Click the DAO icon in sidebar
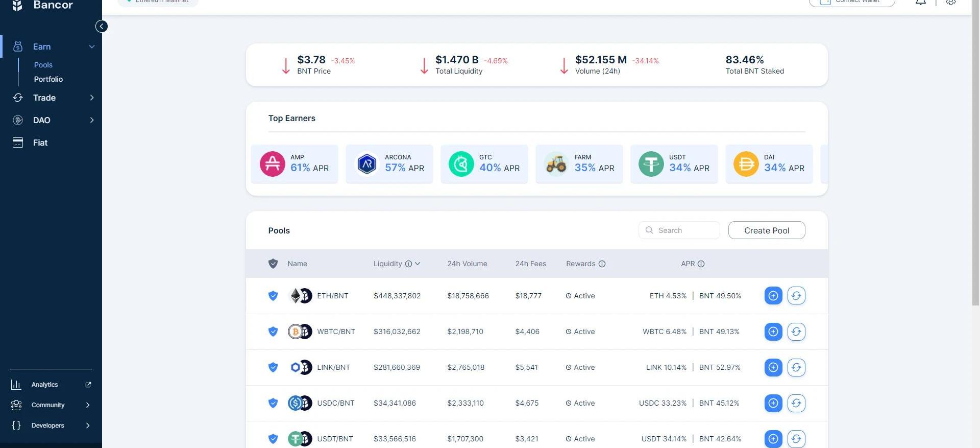The width and height of the screenshot is (980, 448). click(18, 120)
